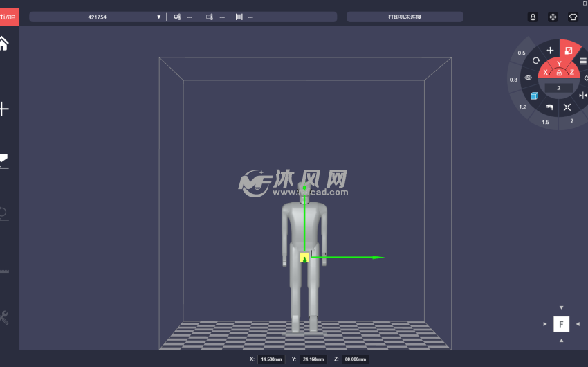
Task: Select the Move tool in radial menu
Action: (x=550, y=51)
